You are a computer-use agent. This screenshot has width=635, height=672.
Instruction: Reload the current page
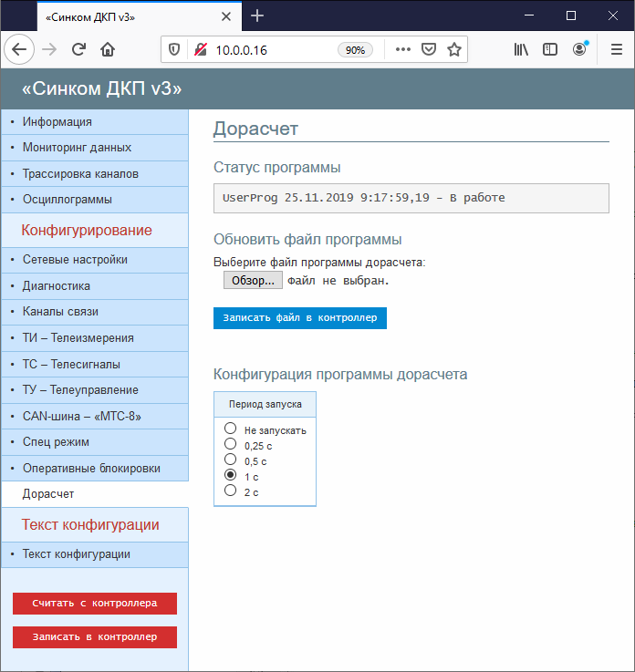coord(79,49)
